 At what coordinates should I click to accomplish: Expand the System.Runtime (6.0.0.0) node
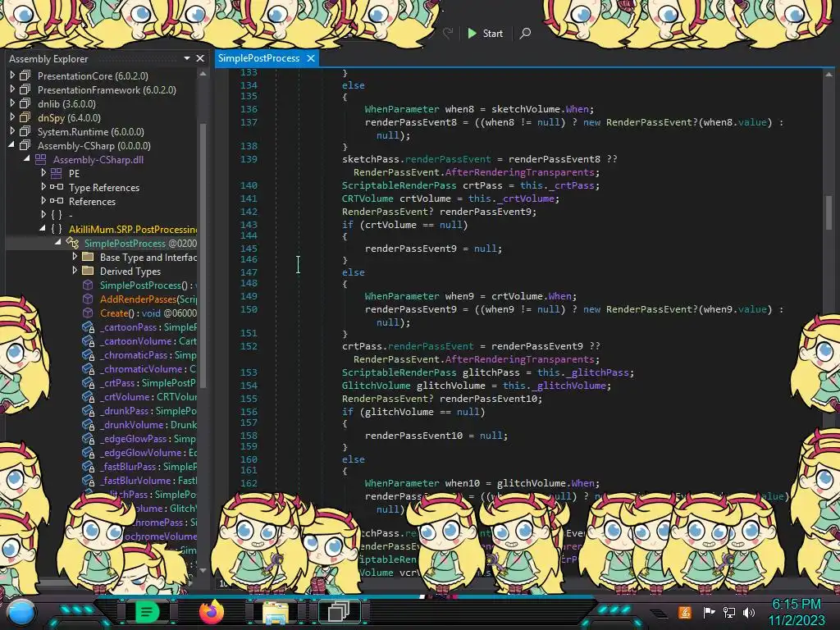12,131
